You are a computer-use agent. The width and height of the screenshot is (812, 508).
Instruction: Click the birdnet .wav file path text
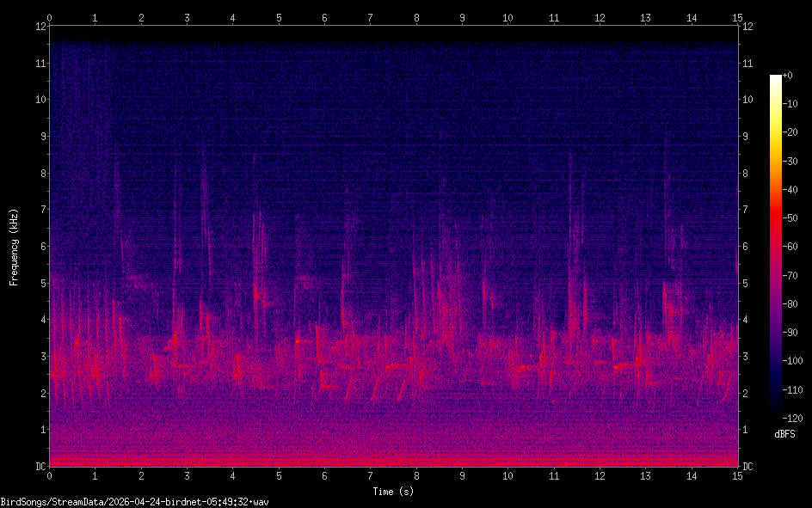tap(134, 501)
